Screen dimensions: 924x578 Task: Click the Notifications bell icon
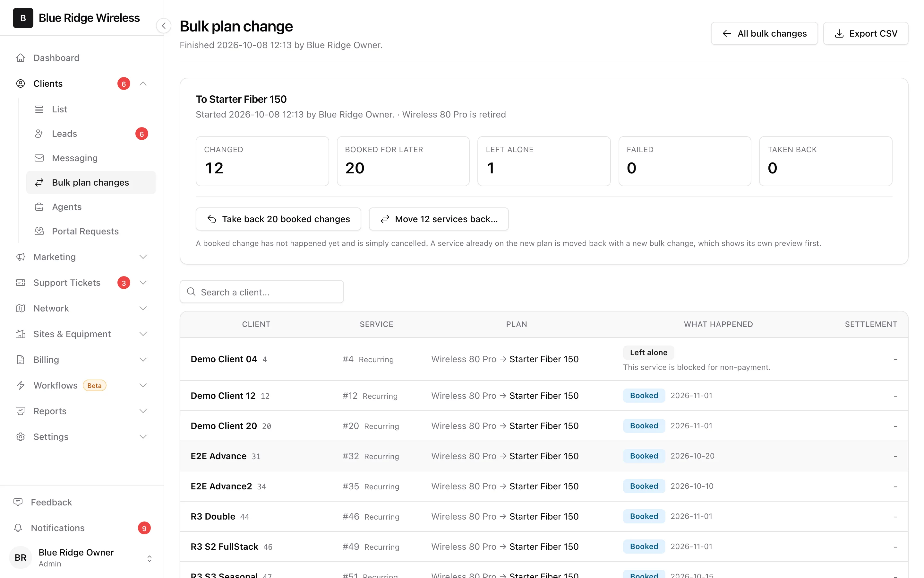(18, 528)
